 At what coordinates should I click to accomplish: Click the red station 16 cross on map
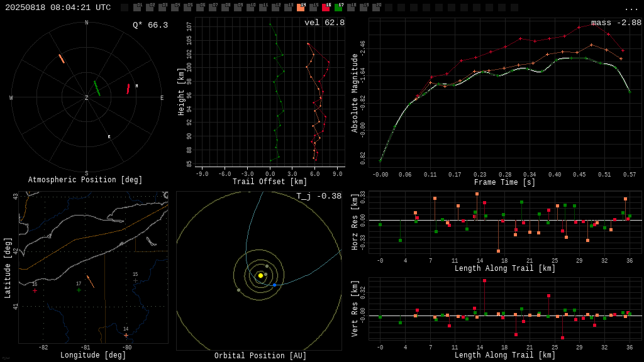click(x=35, y=290)
